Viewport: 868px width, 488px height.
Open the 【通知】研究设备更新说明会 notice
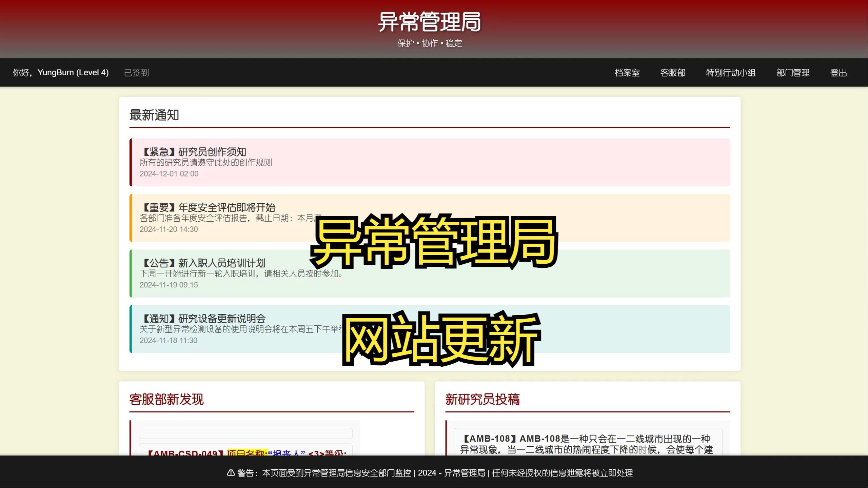[430, 329]
